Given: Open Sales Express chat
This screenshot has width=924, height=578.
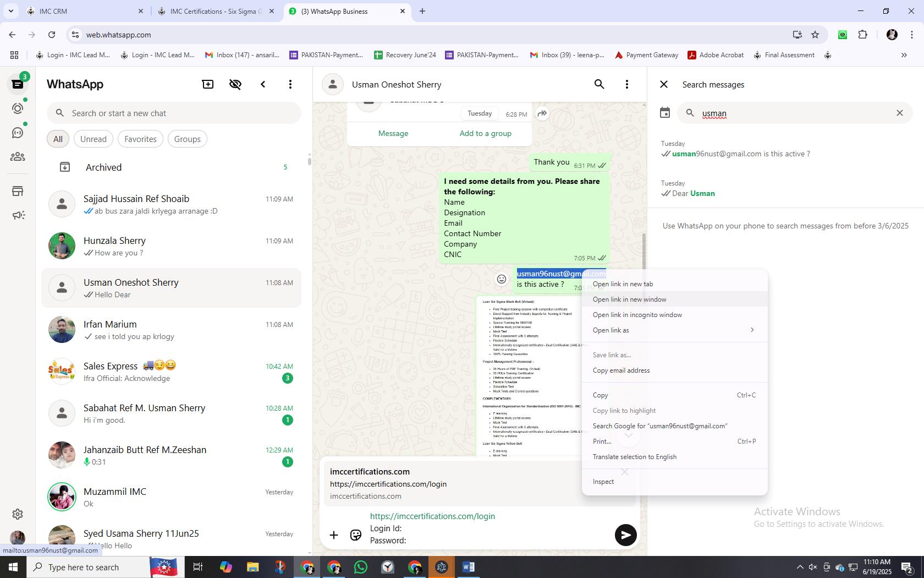Looking at the screenshot, I should [172, 372].
